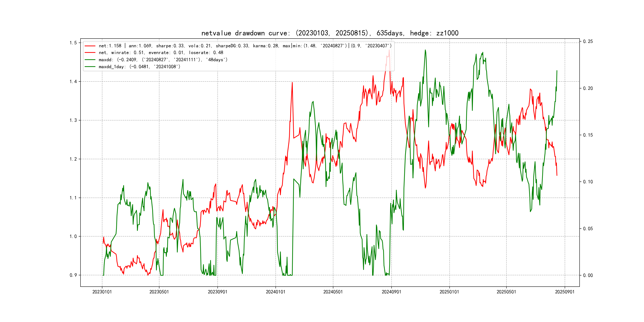Click x-axis tick label 20230901
The image size is (644, 322).
point(217,292)
